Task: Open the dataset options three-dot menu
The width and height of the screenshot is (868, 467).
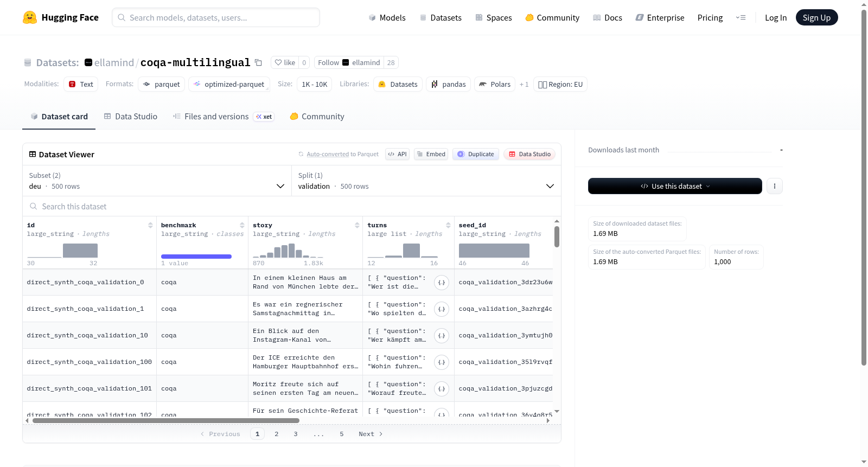Action: pos(775,186)
